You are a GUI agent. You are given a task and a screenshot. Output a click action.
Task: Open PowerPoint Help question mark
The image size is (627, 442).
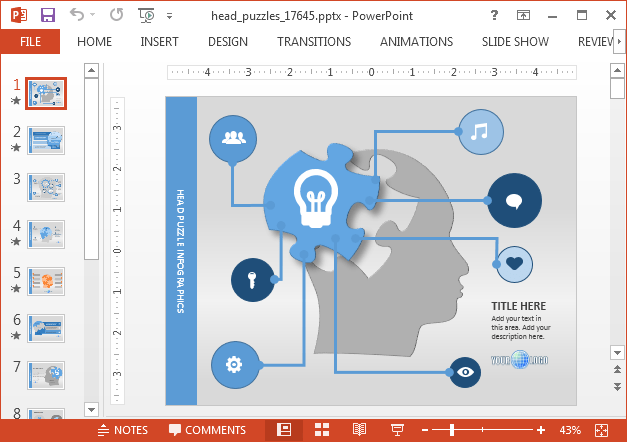pyautogui.click(x=494, y=15)
